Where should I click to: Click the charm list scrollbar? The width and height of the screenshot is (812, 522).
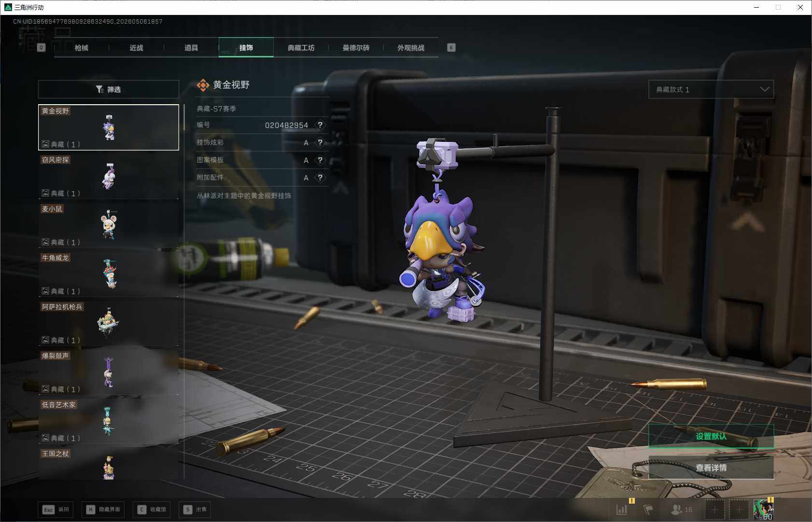click(x=184, y=117)
